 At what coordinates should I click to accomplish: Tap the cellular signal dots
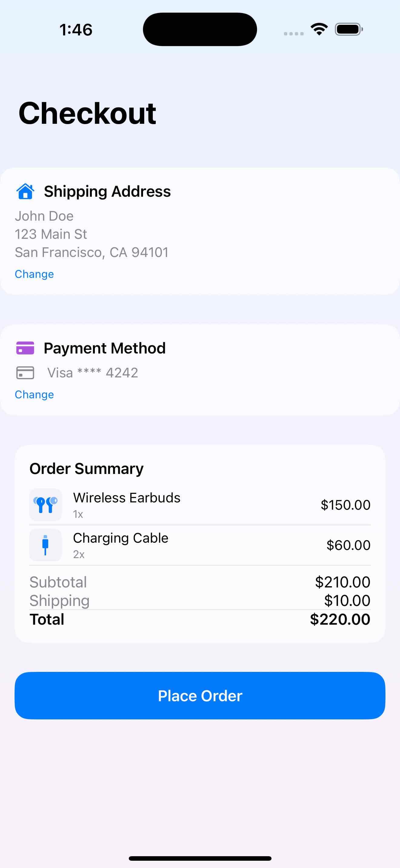click(x=294, y=33)
